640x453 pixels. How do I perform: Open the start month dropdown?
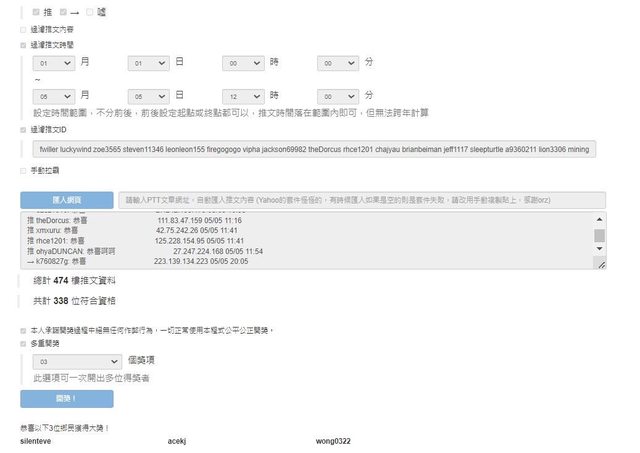(54, 63)
